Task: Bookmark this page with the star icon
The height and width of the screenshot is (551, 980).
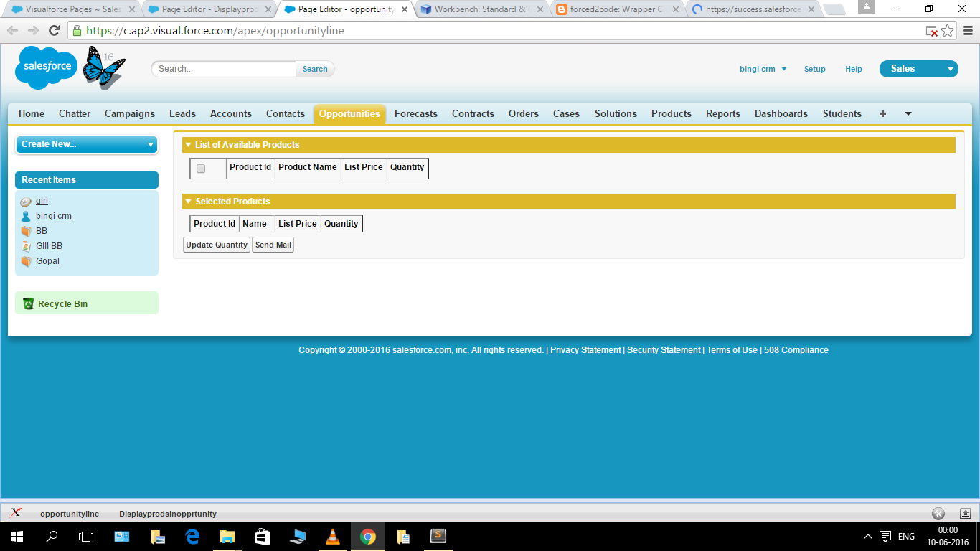Action: [948, 31]
